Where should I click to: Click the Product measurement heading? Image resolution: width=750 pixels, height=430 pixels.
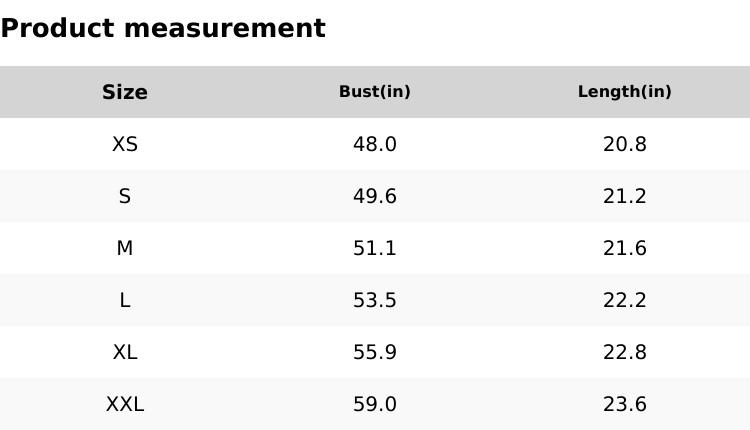(163, 28)
